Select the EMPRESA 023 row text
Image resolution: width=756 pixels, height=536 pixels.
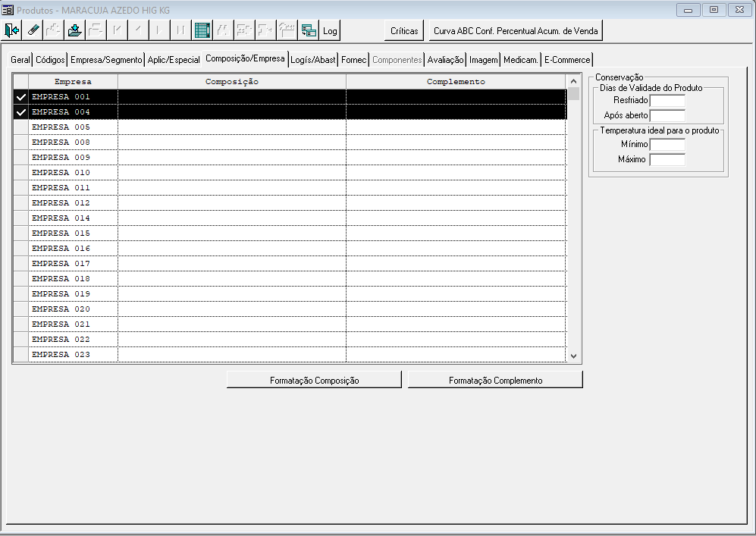tap(61, 355)
